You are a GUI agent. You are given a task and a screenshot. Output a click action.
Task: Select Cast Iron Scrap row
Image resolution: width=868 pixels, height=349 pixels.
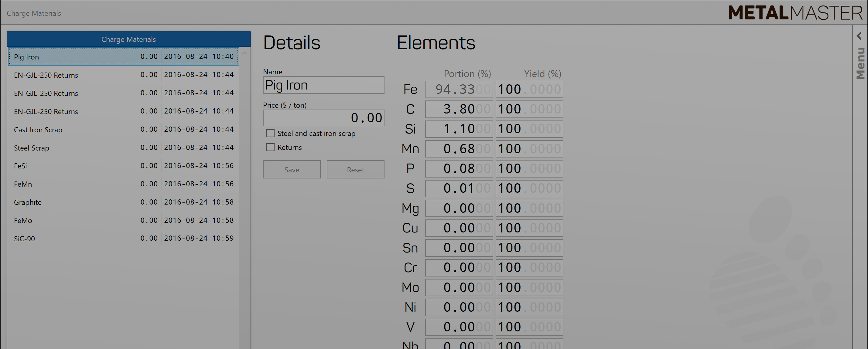(123, 130)
